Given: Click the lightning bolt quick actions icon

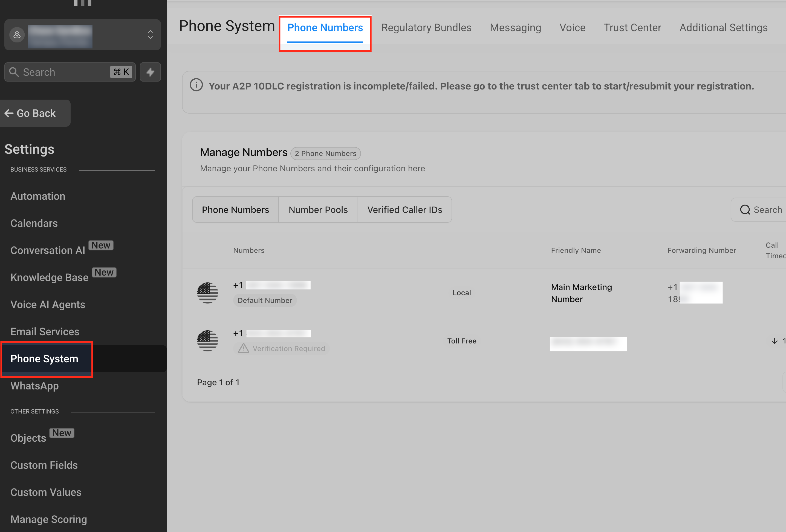Looking at the screenshot, I should coord(150,72).
